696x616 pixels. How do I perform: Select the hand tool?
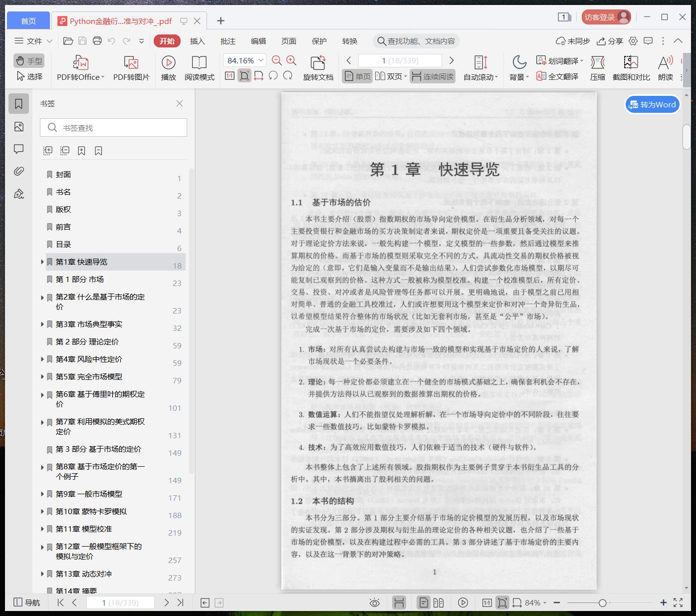29,61
